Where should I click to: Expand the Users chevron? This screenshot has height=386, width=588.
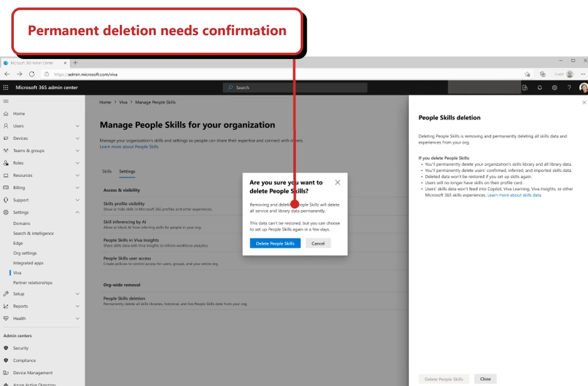pos(77,126)
